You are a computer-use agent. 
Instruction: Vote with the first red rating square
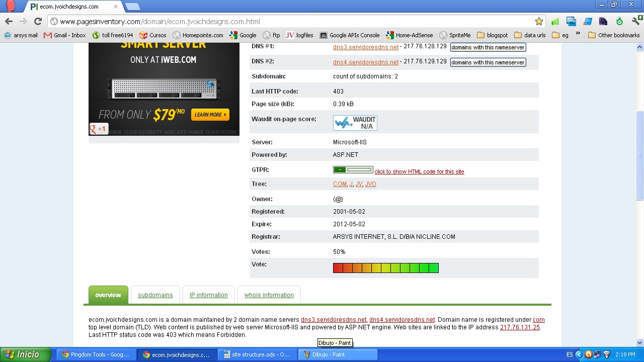coord(338,268)
